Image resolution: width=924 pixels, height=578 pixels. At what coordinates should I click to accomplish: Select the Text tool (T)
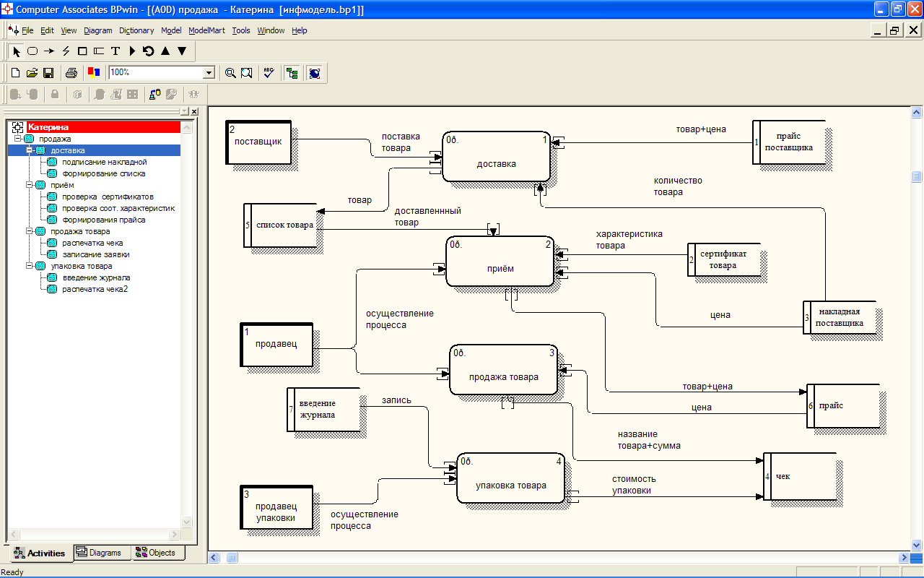115,51
